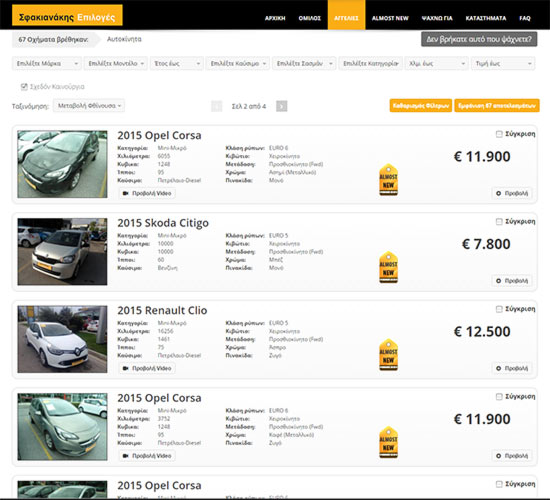The width and height of the screenshot is (550, 500).
Task: Open the FAQ page
Action: 525,18
